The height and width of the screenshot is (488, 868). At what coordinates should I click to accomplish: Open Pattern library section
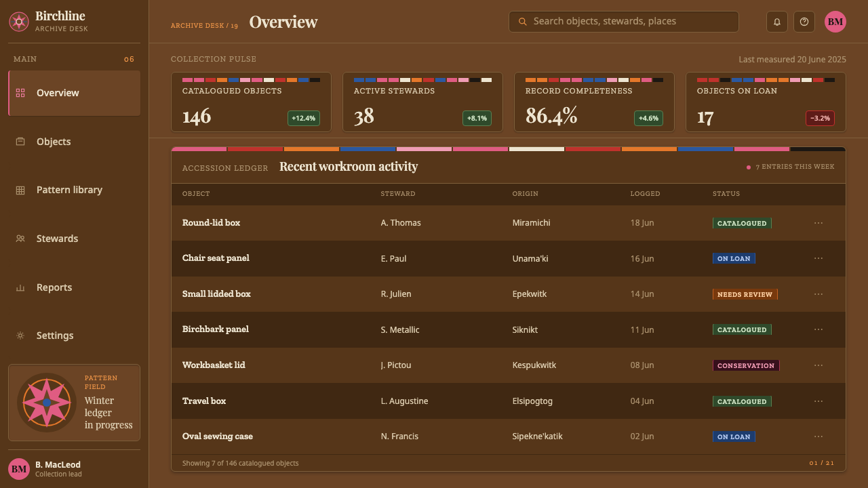point(75,190)
